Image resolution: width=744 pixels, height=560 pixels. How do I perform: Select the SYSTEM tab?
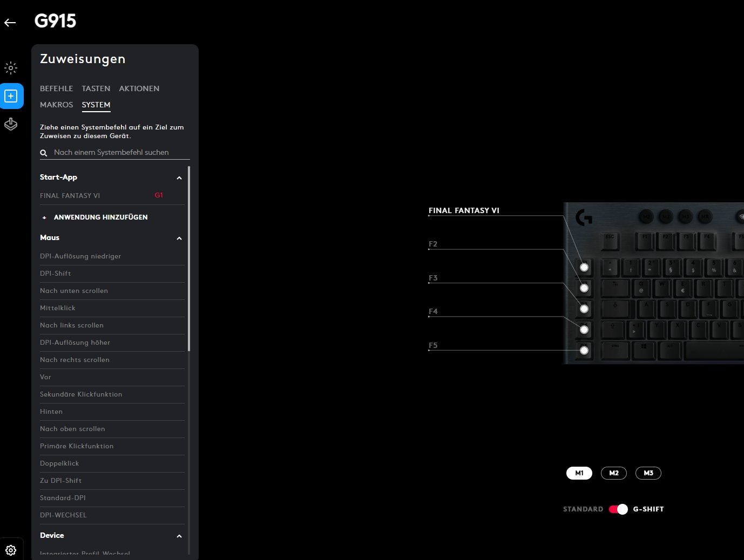pyautogui.click(x=96, y=105)
